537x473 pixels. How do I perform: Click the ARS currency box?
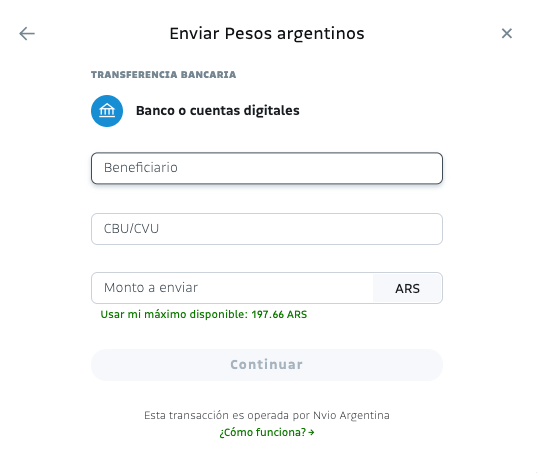pos(408,288)
